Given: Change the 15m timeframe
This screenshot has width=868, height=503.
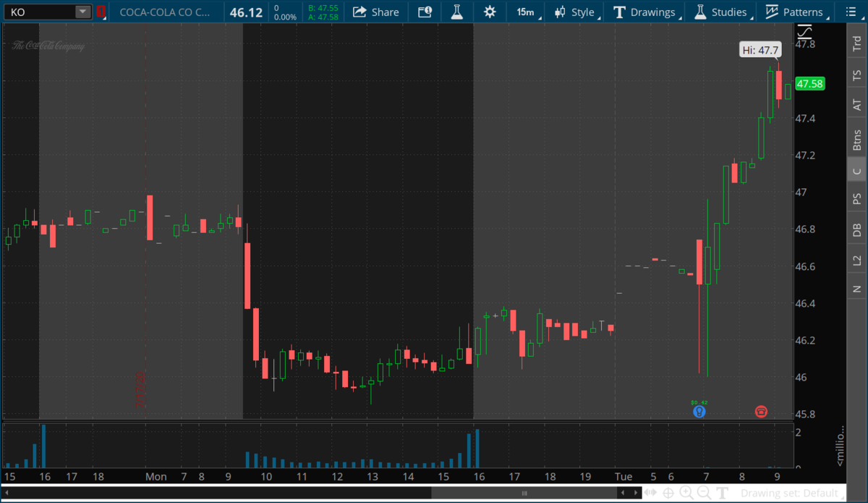Looking at the screenshot, I should [x=525, y=12].
